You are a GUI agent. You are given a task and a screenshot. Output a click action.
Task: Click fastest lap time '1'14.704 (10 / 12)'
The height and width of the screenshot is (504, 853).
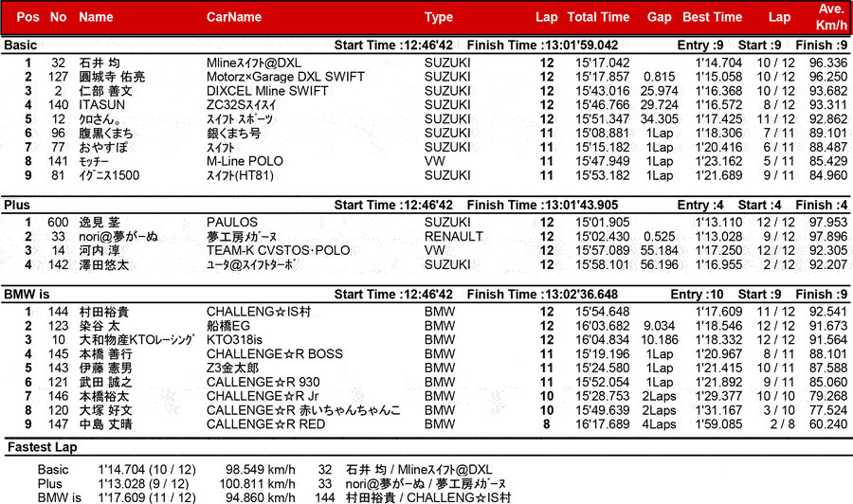[x=147, y=469]
